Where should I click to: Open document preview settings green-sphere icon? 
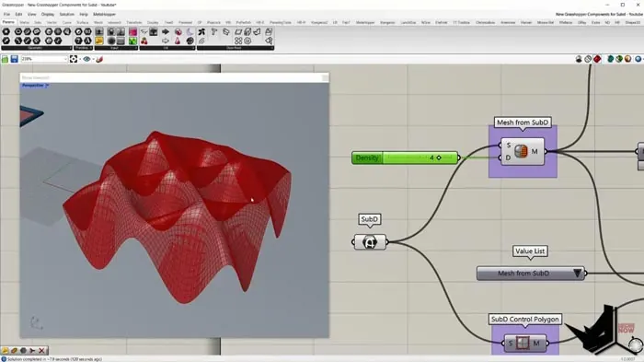pos(619,59)
